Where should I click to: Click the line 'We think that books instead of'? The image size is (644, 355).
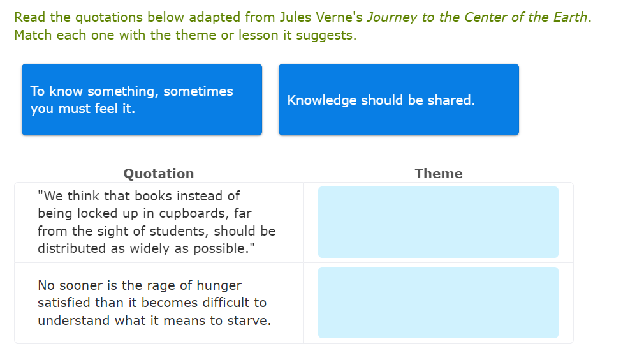coord(138,196)
